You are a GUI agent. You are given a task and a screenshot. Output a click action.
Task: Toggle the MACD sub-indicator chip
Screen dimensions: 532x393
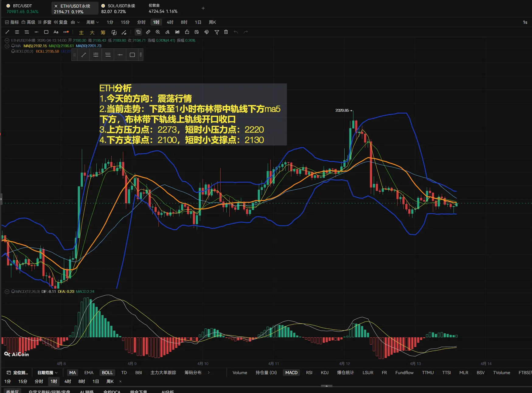(x=291, y=373)
